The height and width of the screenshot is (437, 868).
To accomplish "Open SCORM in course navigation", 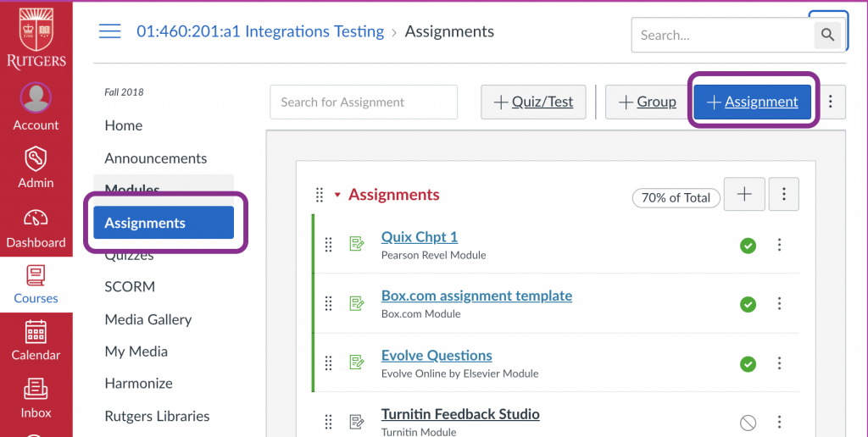I will pos(130,286).
